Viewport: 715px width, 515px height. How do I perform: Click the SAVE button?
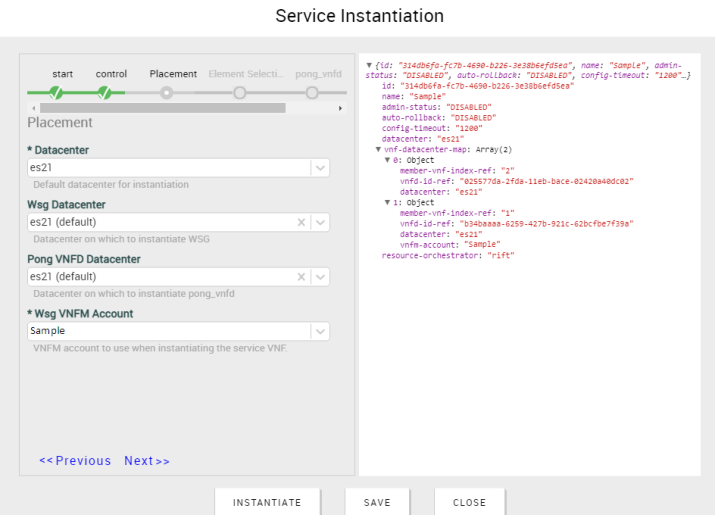click(377, 502)
